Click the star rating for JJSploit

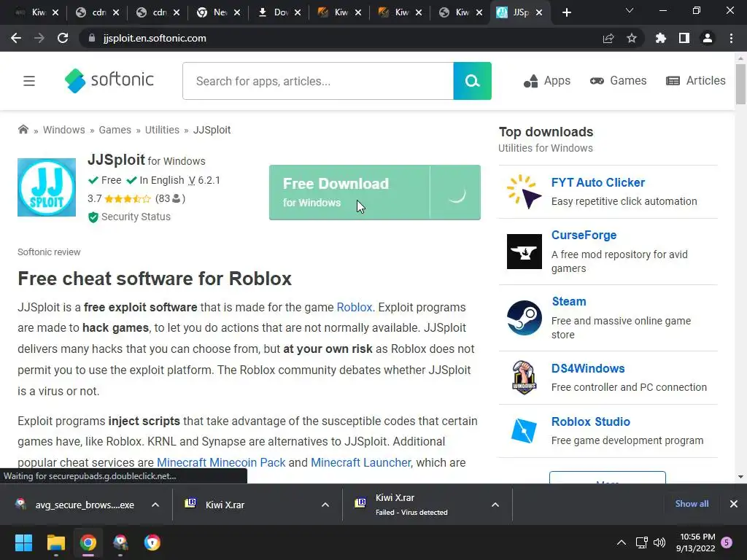point(127,198)
